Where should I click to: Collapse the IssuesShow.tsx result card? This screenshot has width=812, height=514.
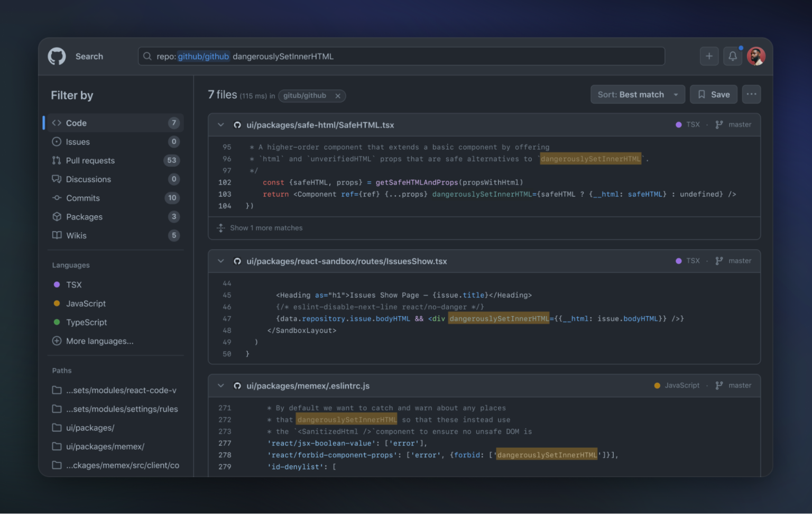pos(221,261)
